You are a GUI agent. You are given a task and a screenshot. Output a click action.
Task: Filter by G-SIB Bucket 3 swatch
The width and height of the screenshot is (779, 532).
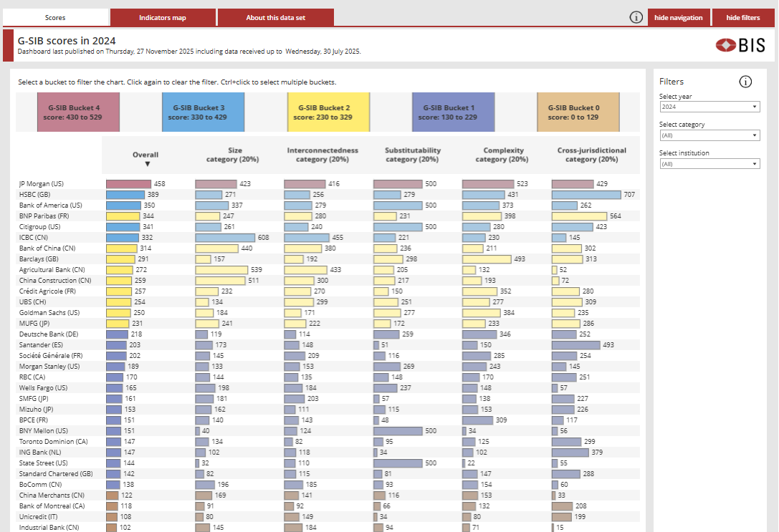204,112
